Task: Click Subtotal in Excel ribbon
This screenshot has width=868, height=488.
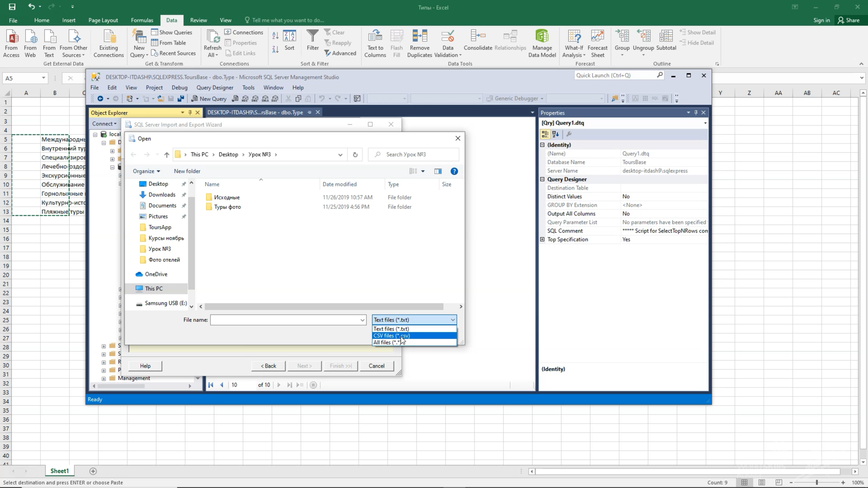Action: (x=666, y=40)
